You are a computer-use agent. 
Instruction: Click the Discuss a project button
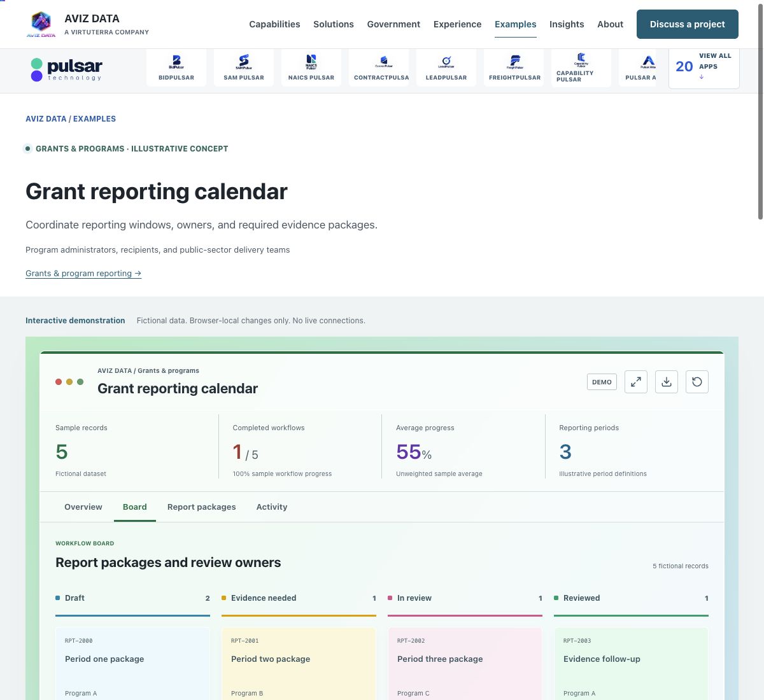pos(688,24)
